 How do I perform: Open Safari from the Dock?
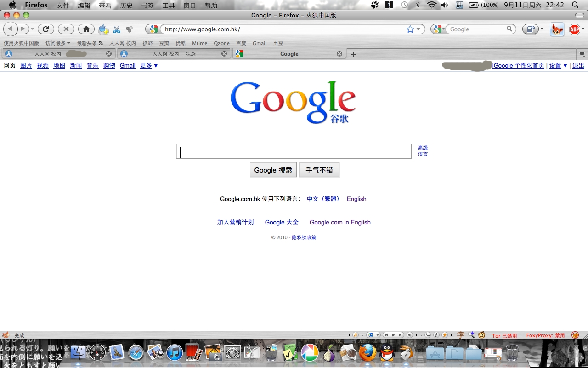(136, 353)
